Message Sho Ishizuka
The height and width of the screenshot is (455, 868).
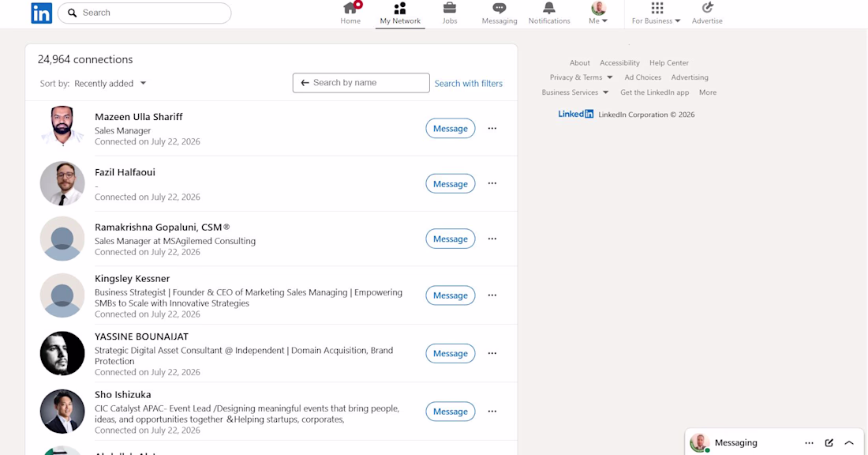(x=450, y=412)
